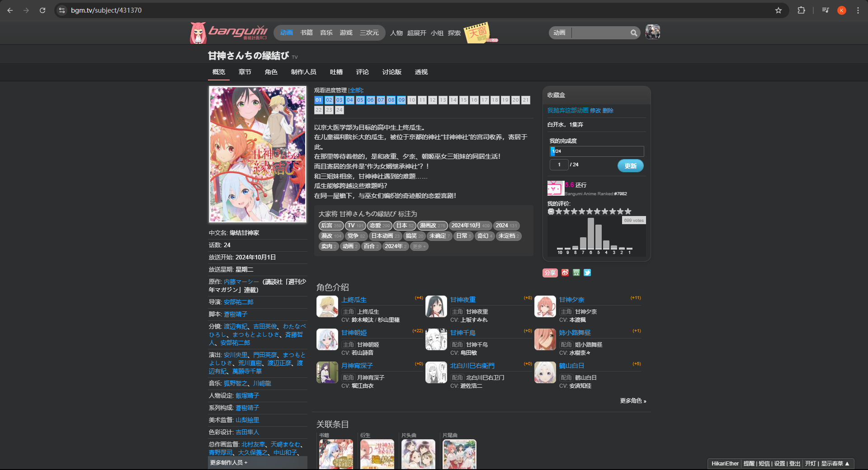868x470 pixels.
Task: Rate with the first star
Action: 559,211
